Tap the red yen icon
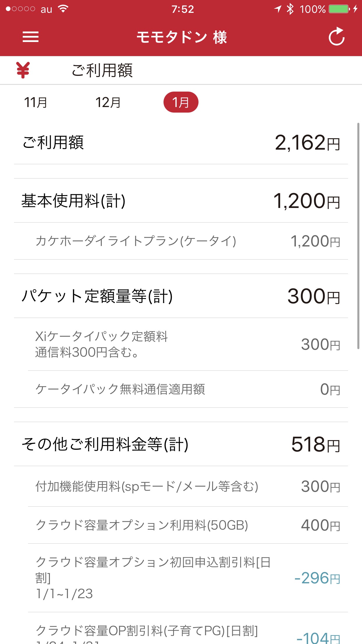362x644 pixels. (x=23, y=70)
